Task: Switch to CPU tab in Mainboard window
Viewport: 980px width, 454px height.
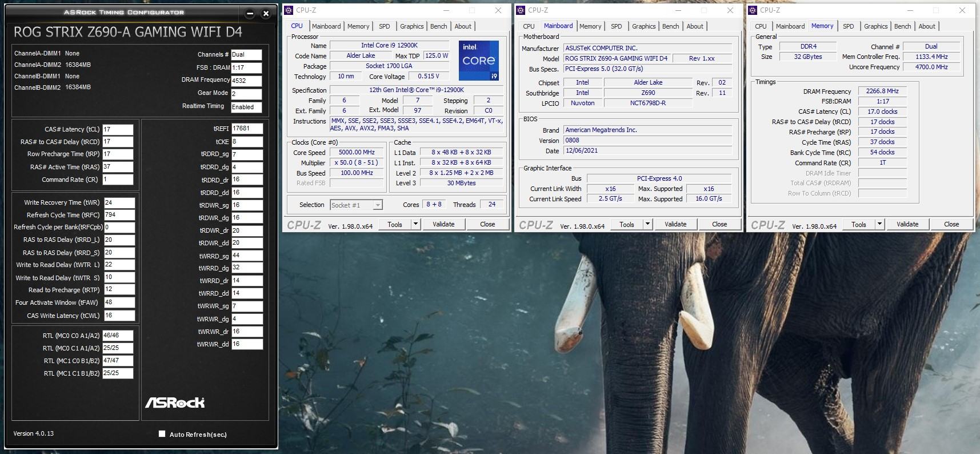Action: tap(529, 26)
